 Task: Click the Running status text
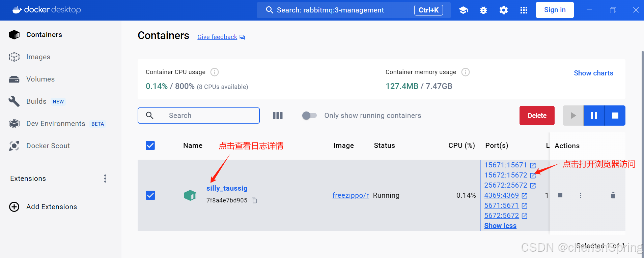coord(386,195)
